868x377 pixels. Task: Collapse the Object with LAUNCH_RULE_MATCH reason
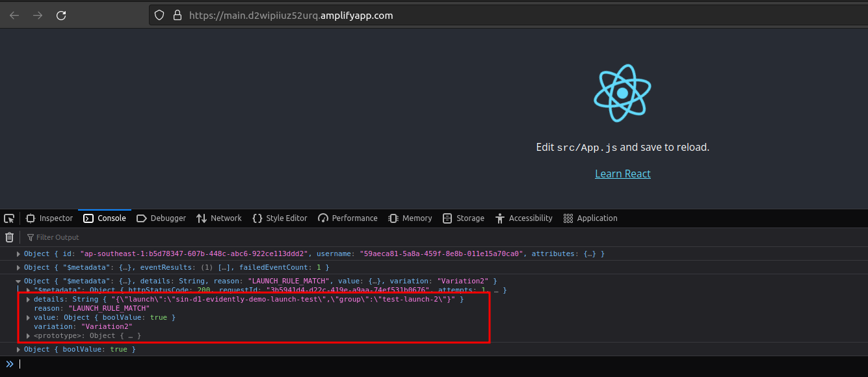(18, 281)
